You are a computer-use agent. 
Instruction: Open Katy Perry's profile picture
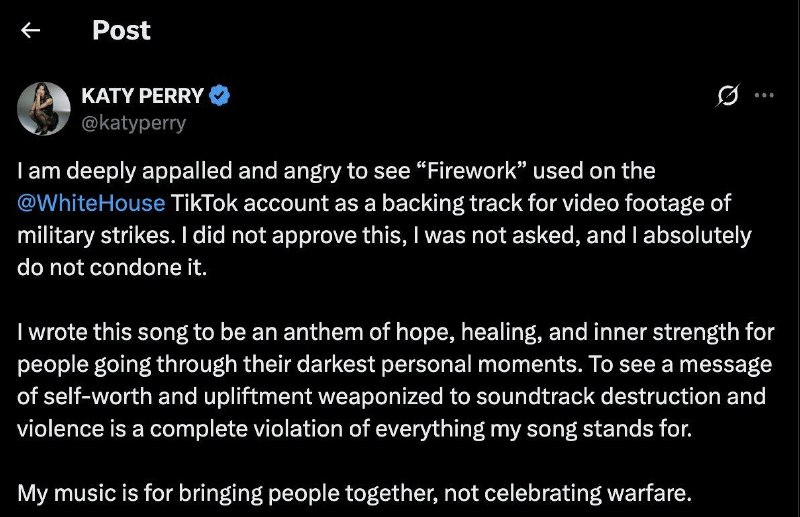point(43,108)
